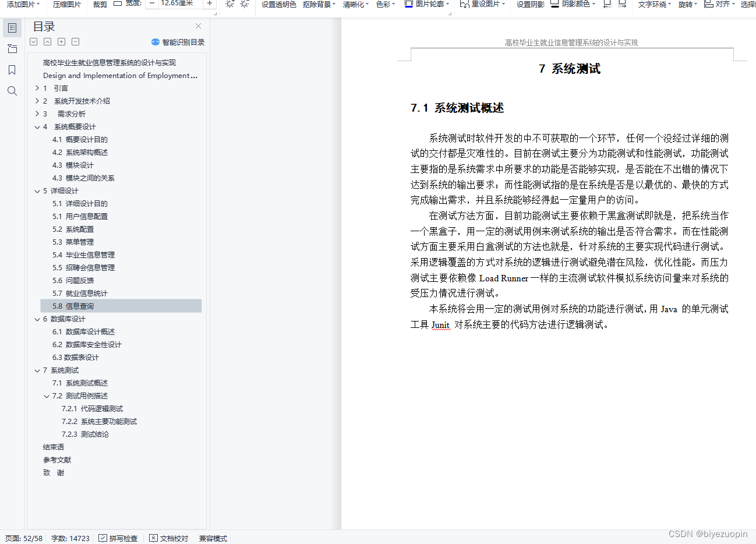Go to 结束语 heading

(54, 447)
